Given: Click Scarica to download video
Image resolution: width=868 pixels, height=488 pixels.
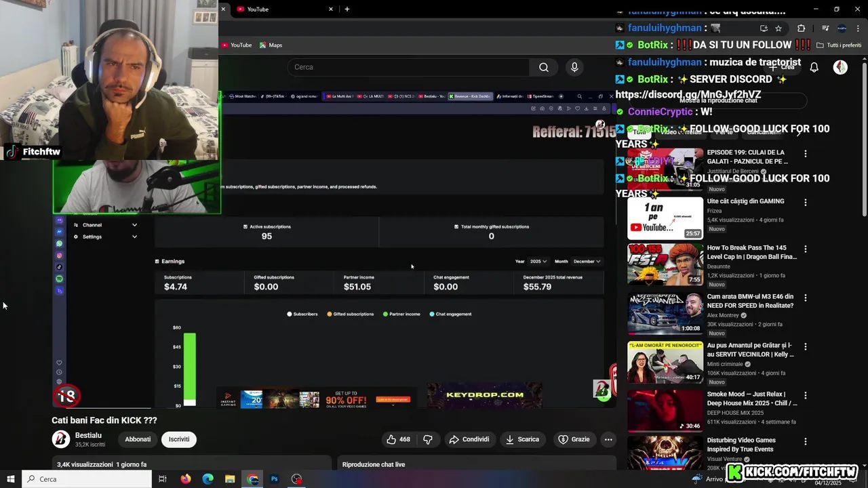Looking at the screenshot, I should (x=523, y=439).
